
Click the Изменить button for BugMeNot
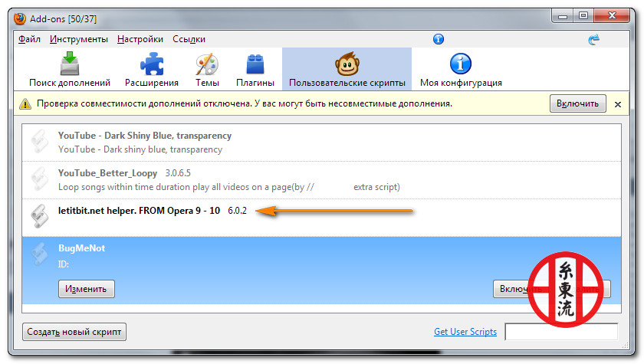click(x=86, y=289)
